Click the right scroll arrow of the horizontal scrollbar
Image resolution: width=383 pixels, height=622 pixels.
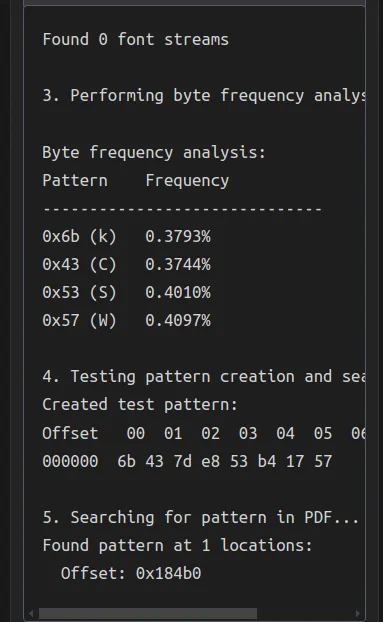pyautogui.click(x=358, y=613)
